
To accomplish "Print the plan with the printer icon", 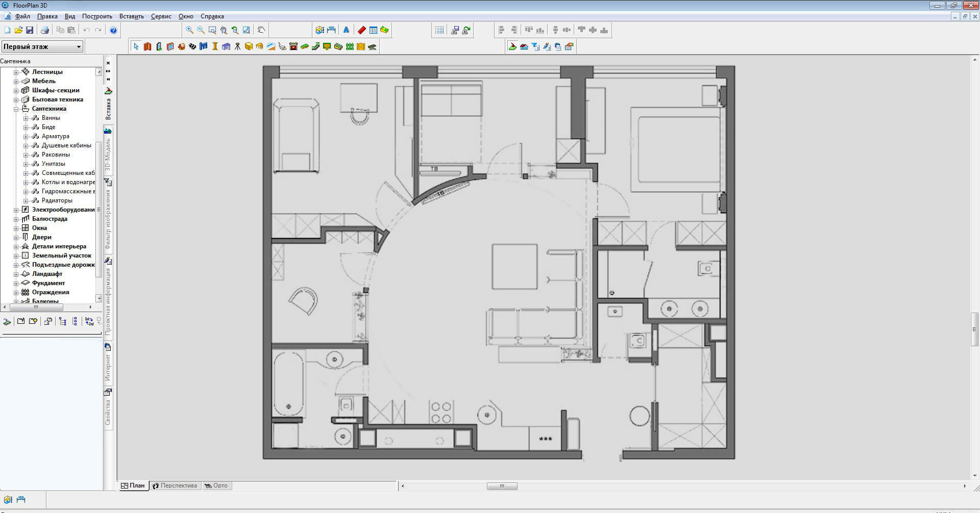I will (45, 30).
